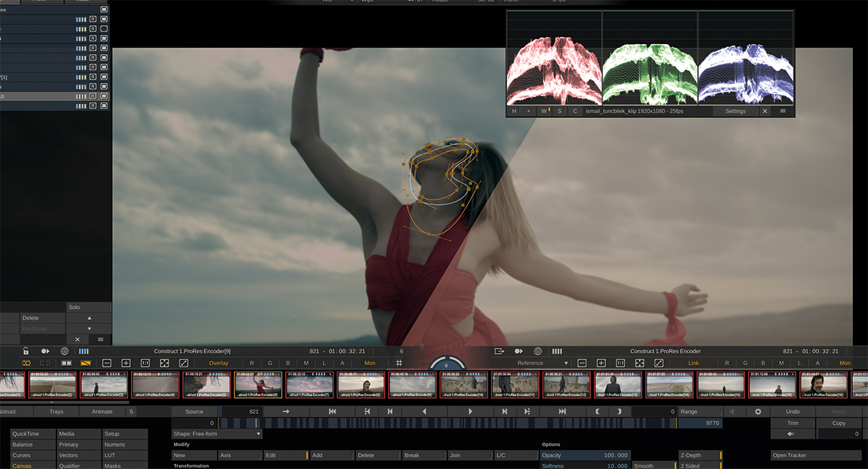The height and width of the screenshot is (469, 868).
Task: Click fit-to-view icon in left viewer
Action: 164,363
